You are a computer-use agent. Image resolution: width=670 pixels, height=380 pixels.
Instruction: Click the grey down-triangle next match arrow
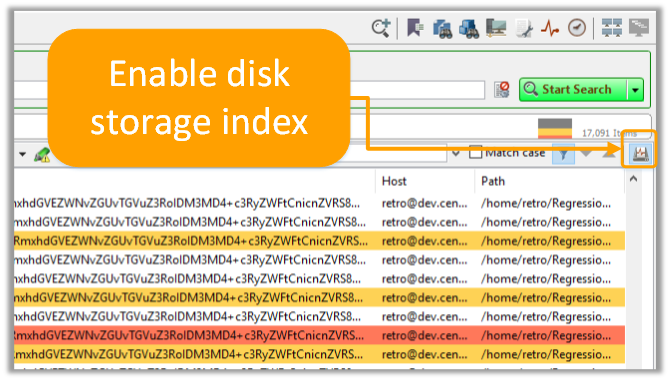(586, 153)
